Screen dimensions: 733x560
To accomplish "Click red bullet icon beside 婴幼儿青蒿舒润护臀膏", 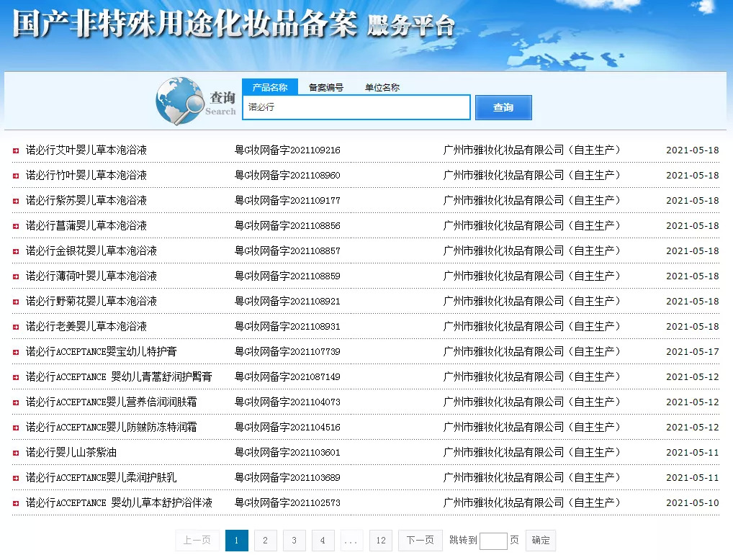I will (x=16, y=377).
